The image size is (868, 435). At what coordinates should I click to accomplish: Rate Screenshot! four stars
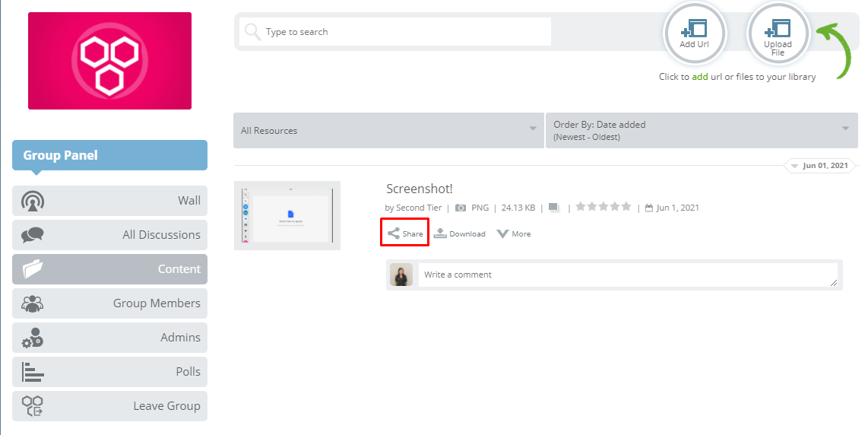coord(614,207)
